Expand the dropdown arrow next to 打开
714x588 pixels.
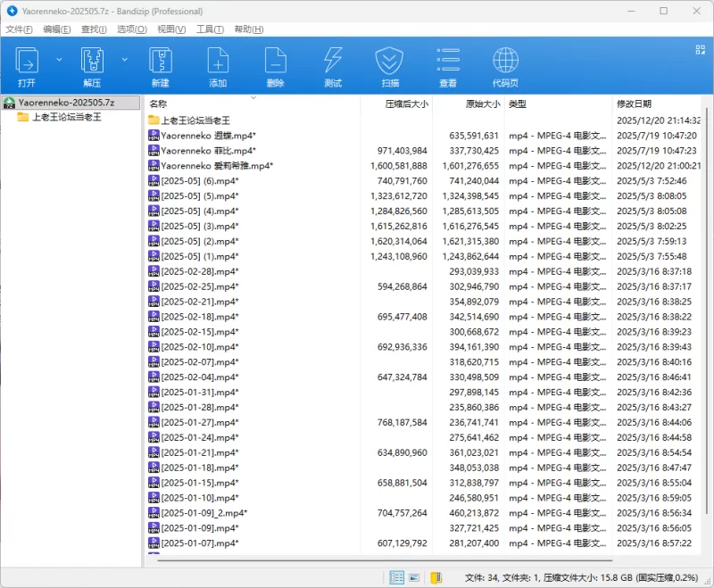click(x=59, y=60)
